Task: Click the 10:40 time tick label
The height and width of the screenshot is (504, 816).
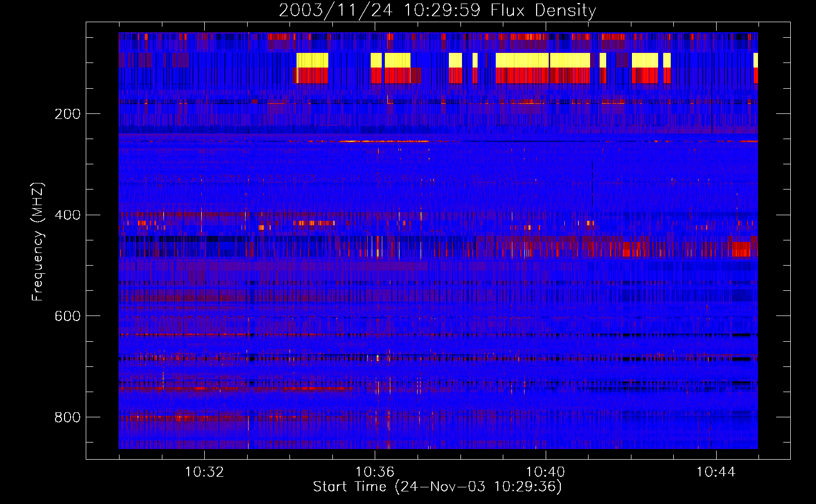Action: (x=545, y=472)
